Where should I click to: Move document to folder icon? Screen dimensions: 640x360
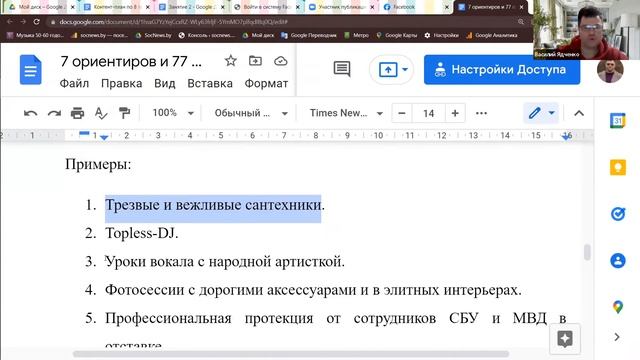255,61
